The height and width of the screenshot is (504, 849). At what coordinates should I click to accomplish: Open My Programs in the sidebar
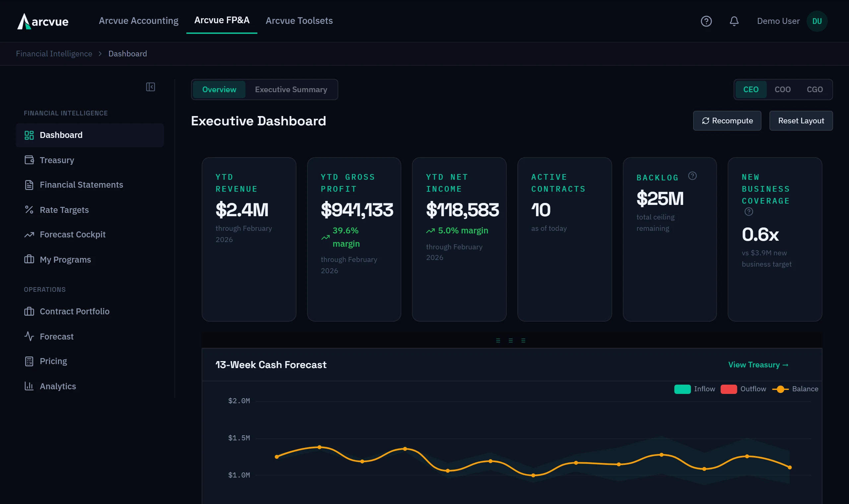[90, 260]
